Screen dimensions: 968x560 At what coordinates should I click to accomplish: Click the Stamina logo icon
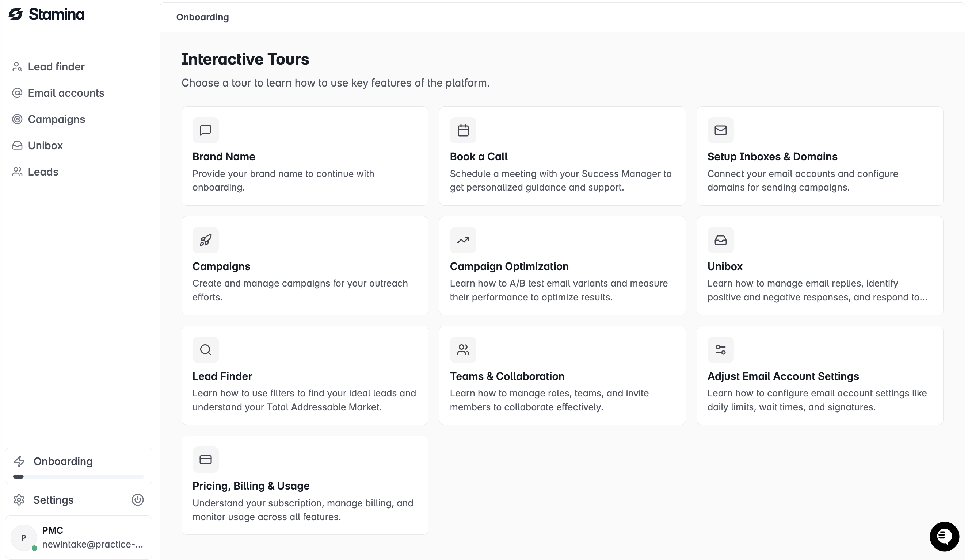[16, 14]
